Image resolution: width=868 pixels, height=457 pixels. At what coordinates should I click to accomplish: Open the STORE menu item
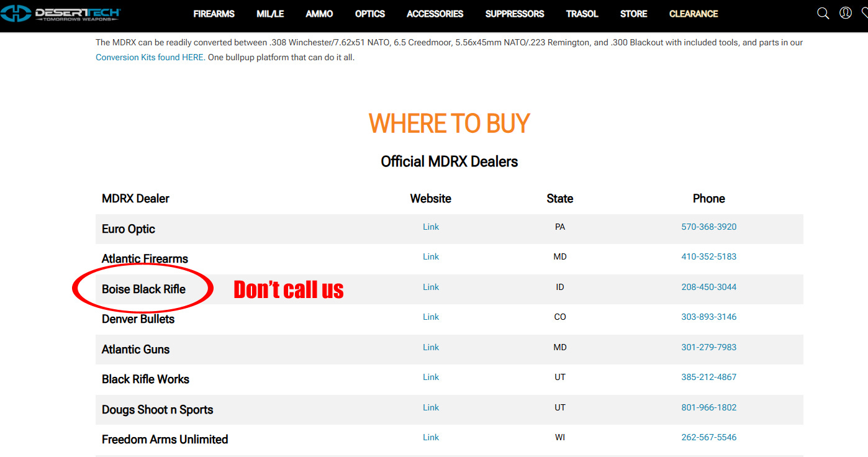click(x=633, y=14)
